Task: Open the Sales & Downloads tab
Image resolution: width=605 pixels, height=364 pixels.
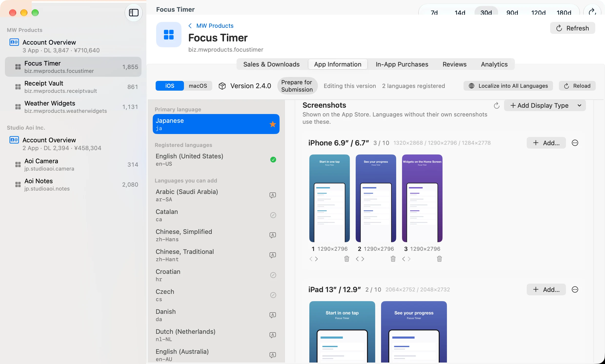Action: (x=271, y=64)
